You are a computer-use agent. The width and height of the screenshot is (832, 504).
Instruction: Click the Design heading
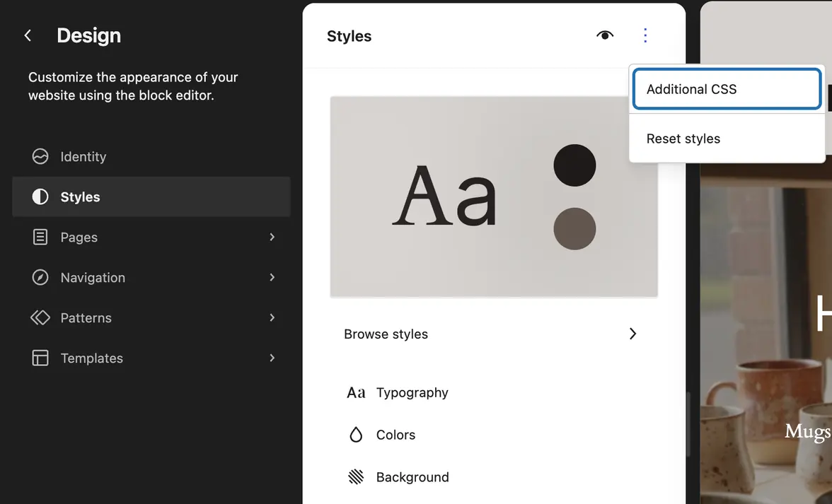88,35
